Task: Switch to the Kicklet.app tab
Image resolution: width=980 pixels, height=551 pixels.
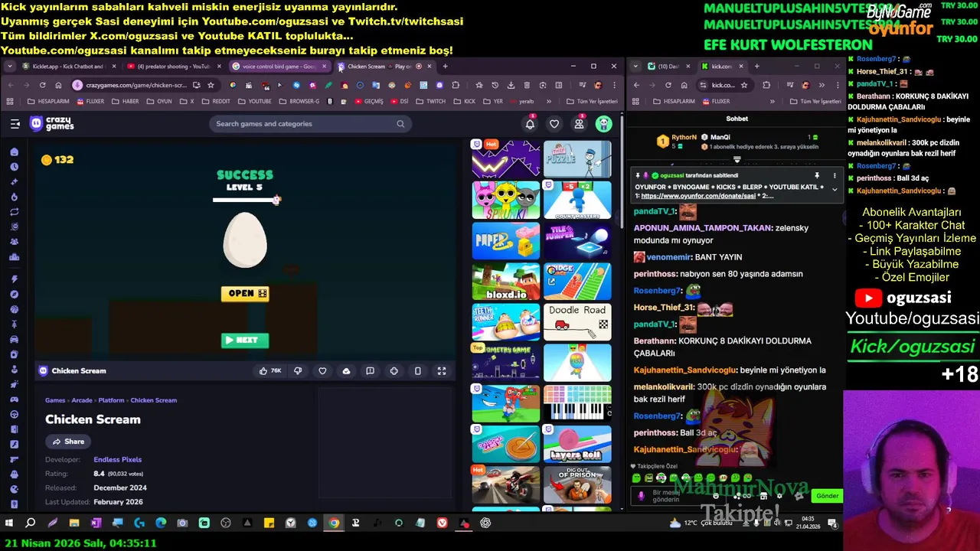Action: tap(69, 67)
